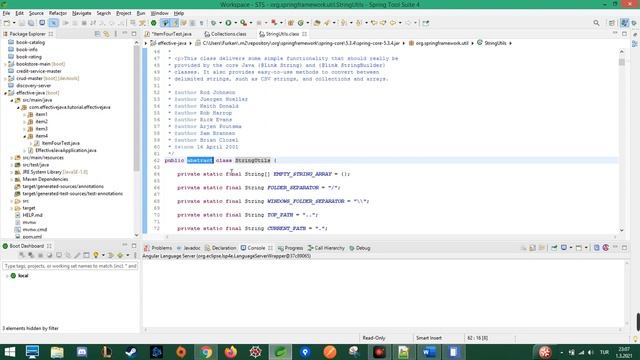Click effective-java in the breadcrumb
Screen dimensions: 640x360
172,43
